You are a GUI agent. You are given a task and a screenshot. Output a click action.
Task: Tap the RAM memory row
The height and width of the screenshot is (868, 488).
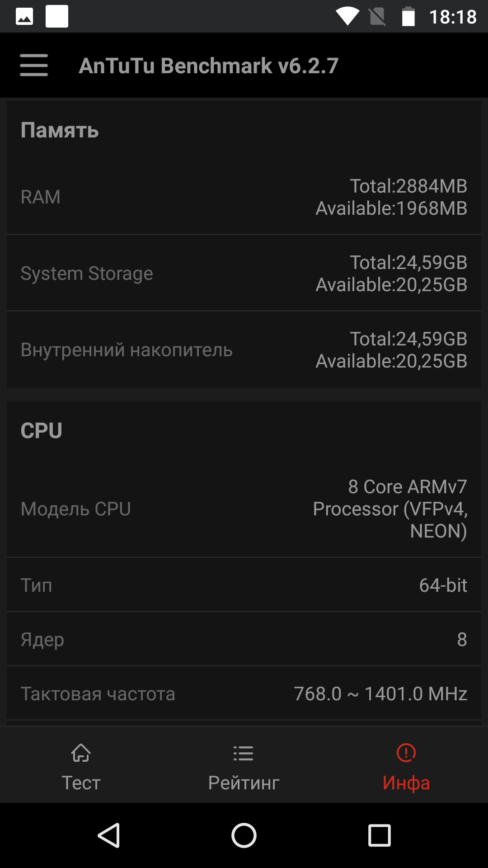tap(244, 197)
